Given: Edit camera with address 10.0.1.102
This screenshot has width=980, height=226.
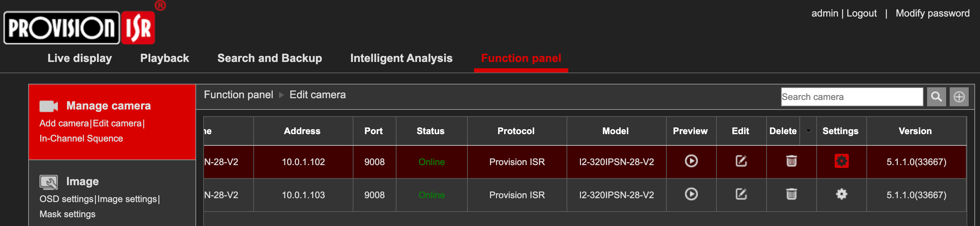Looking at the screenshot, I should pyautogui.click(x=741, y=161).
